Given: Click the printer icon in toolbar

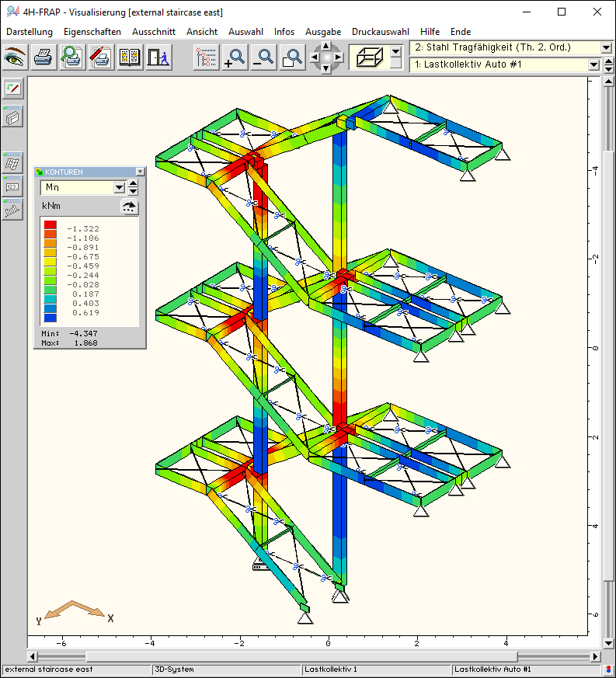Looking at the screenshot, I should coord(44,57).
